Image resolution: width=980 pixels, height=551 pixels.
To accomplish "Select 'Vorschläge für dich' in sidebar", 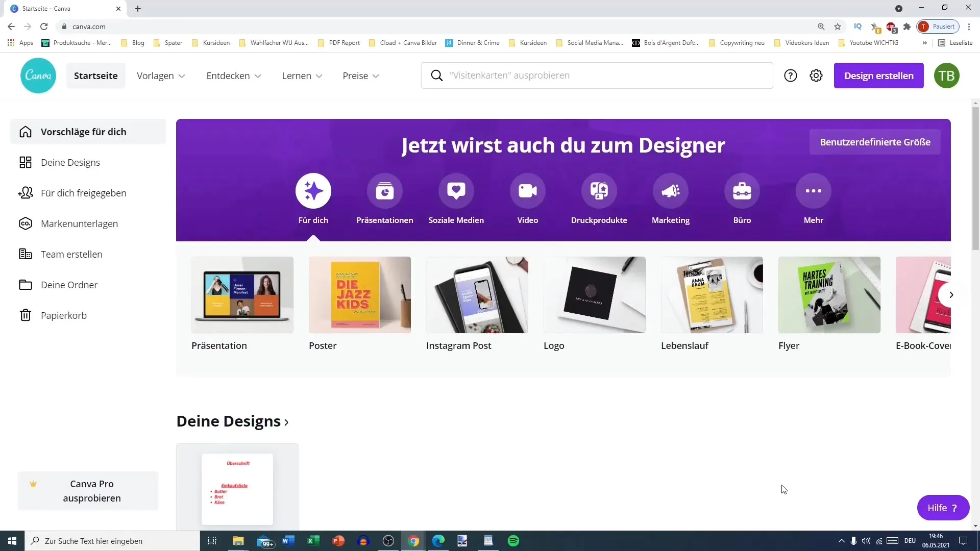I will pyautogui.click(x=88, y=132).
